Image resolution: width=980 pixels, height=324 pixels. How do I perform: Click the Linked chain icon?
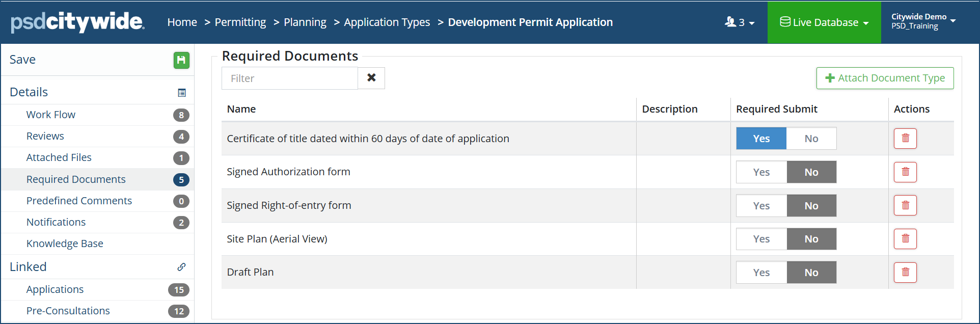coord(181,267)
